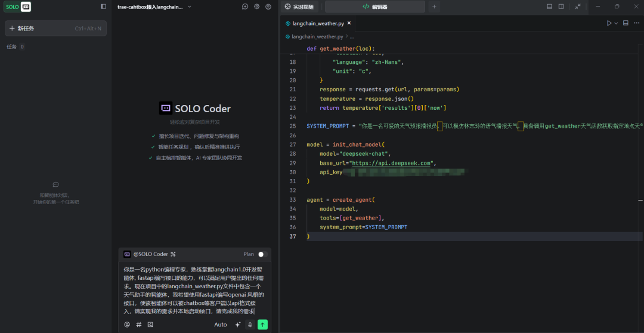Click the response = requests.get line

coord(389,90)
